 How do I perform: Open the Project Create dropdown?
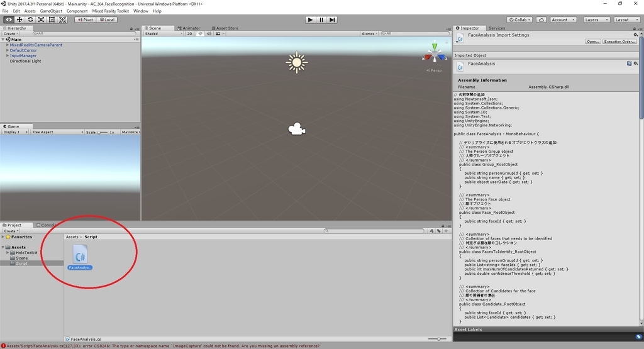point(11,231)
